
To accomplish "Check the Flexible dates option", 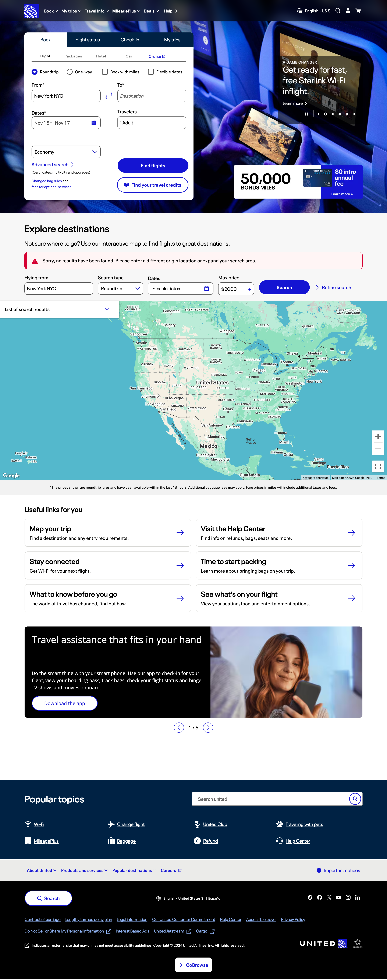I will [151, 72].
